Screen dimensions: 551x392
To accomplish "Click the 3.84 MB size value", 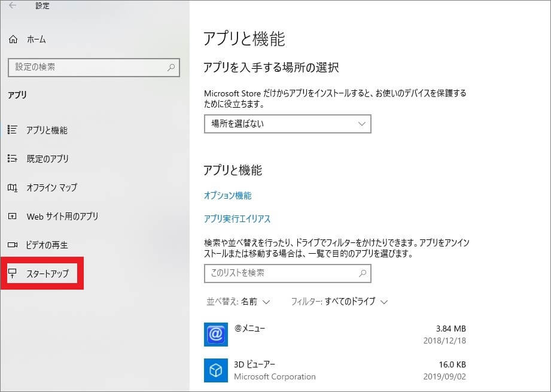I will tap(451, 329).
